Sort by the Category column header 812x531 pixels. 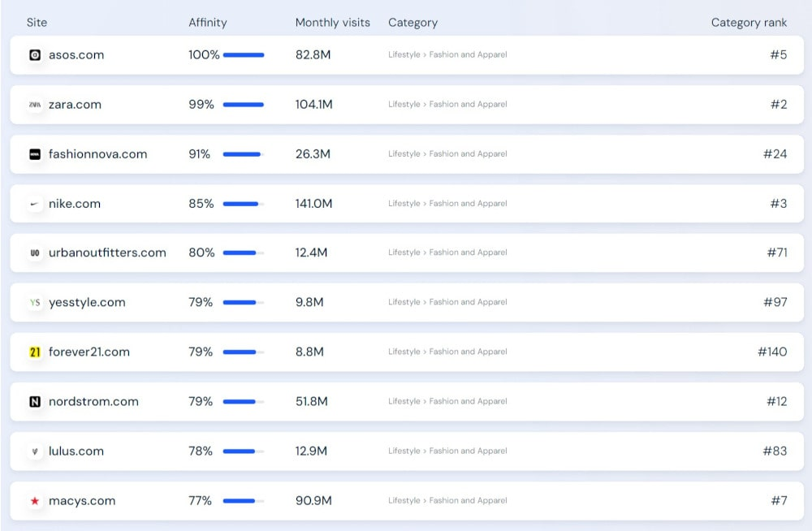tap(412, 23)
